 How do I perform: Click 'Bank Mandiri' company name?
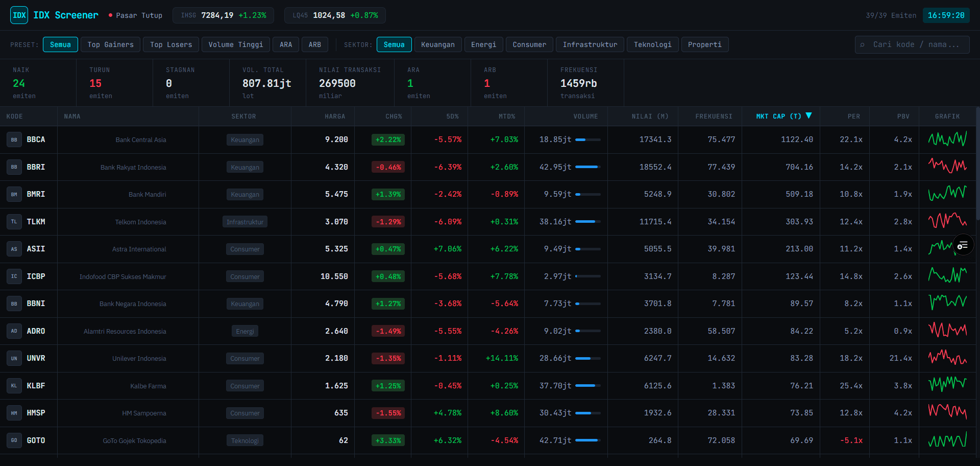[148, 195]
